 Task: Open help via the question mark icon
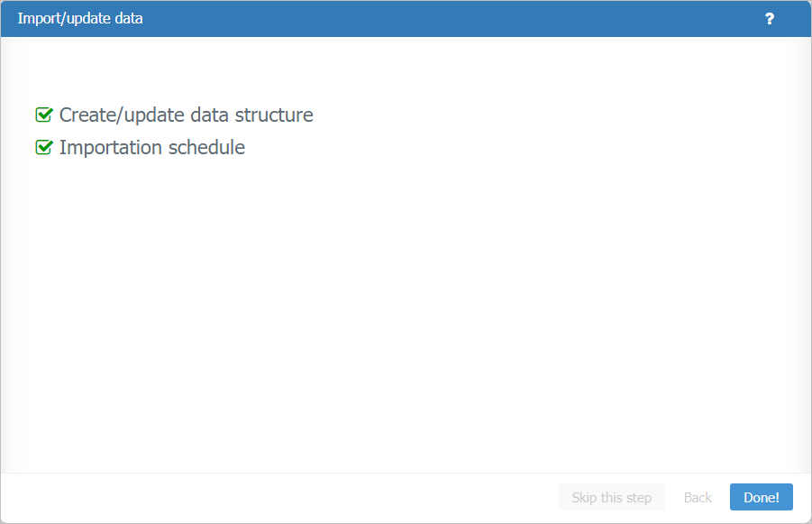[x=769, y=19]
